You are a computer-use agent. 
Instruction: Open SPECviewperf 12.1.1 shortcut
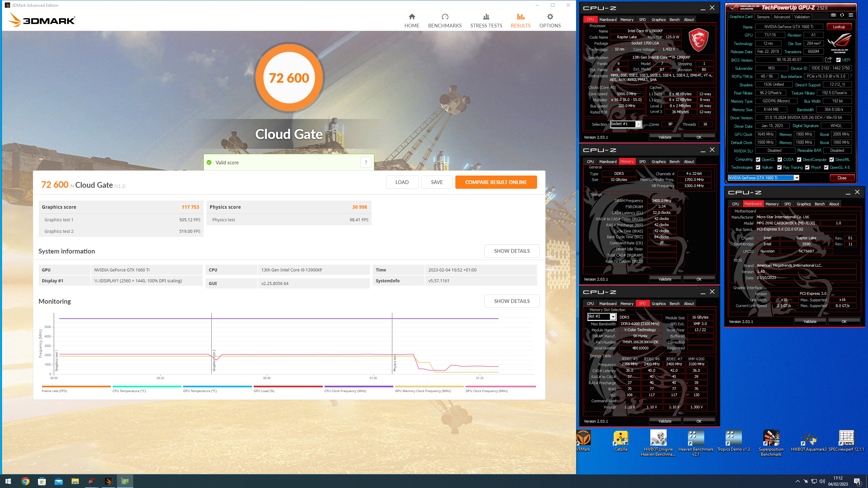(846, 441)
